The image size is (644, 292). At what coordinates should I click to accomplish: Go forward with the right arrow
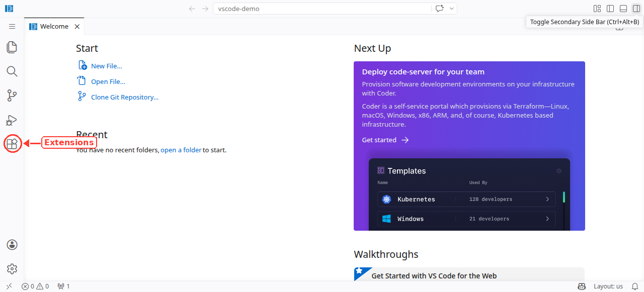205,9
